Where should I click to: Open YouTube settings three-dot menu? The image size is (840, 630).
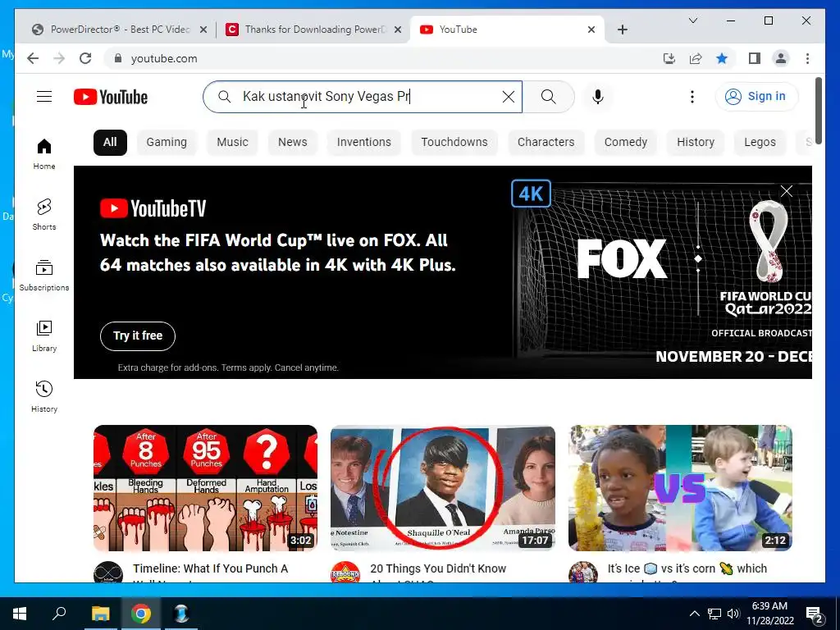(692, 97)
